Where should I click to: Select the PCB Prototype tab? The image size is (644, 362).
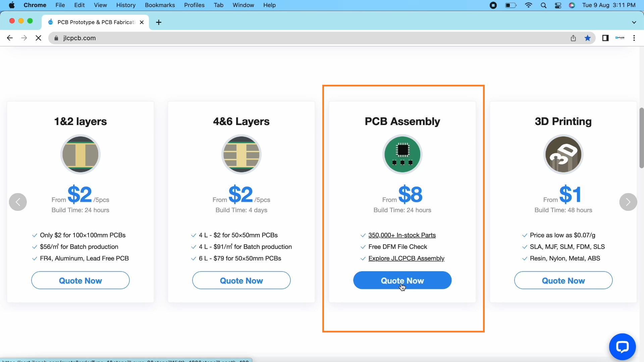[96, 22]
